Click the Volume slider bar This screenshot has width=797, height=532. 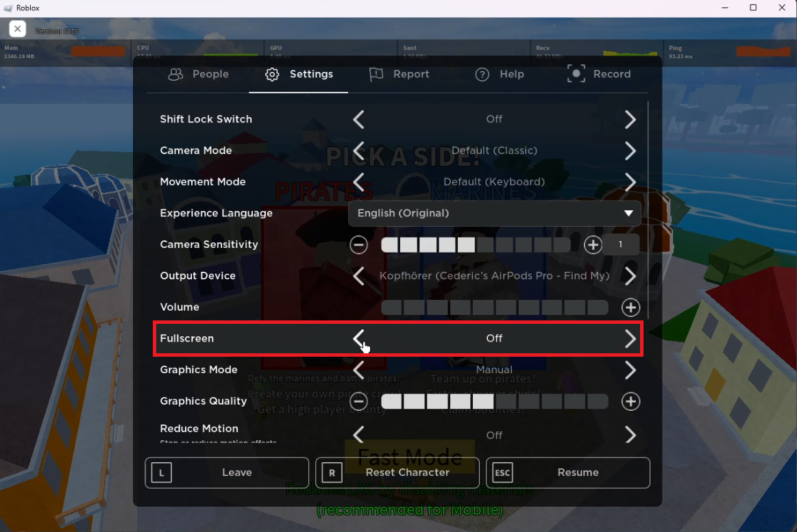pos(495,307)
